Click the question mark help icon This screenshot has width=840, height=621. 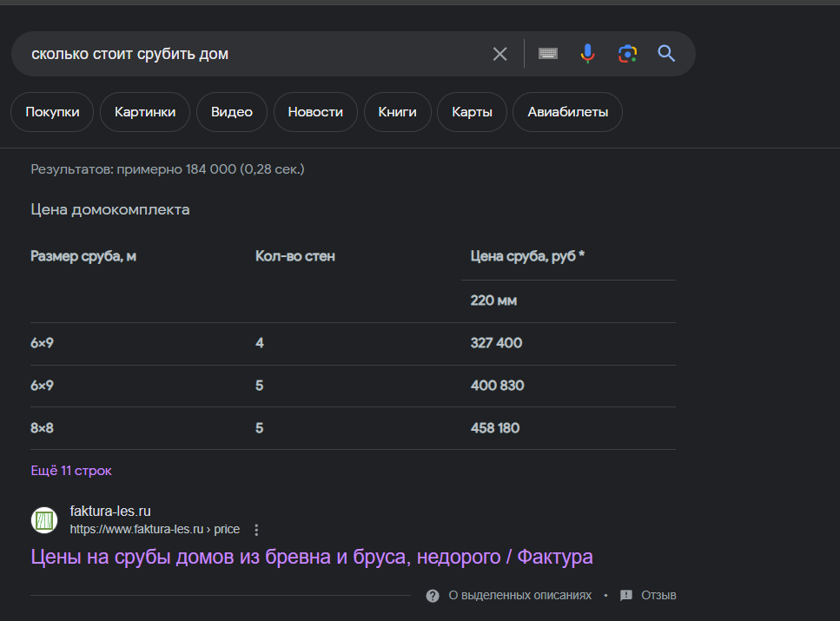433,596
